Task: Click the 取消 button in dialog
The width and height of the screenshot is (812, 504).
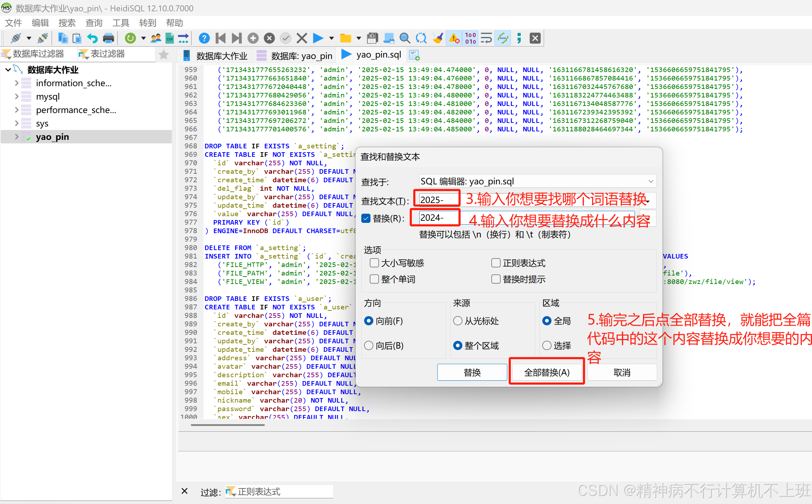Action: (622, 372)
